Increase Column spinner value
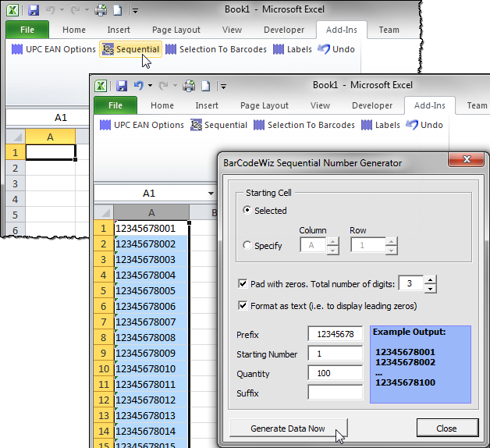490x448 pixels. coord(333,241)
